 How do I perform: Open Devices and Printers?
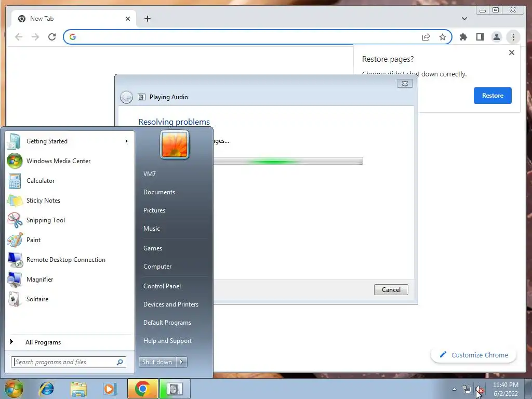170,304
